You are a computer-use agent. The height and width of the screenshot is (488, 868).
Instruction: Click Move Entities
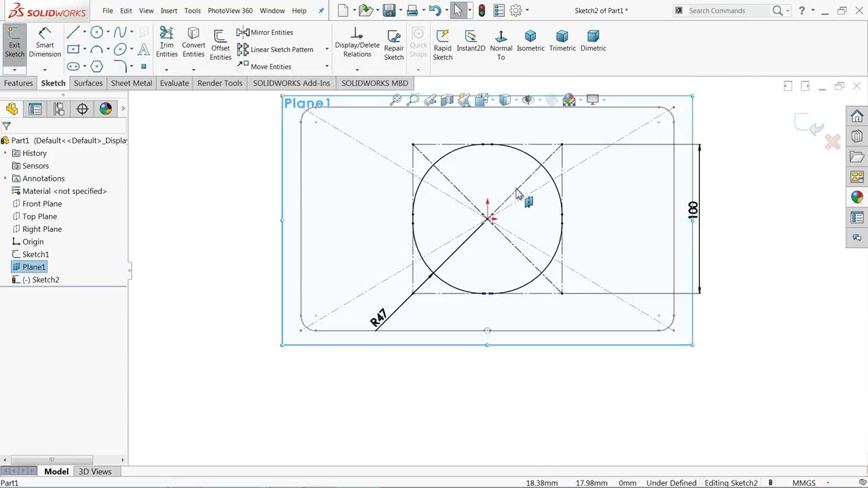point(264,66)
